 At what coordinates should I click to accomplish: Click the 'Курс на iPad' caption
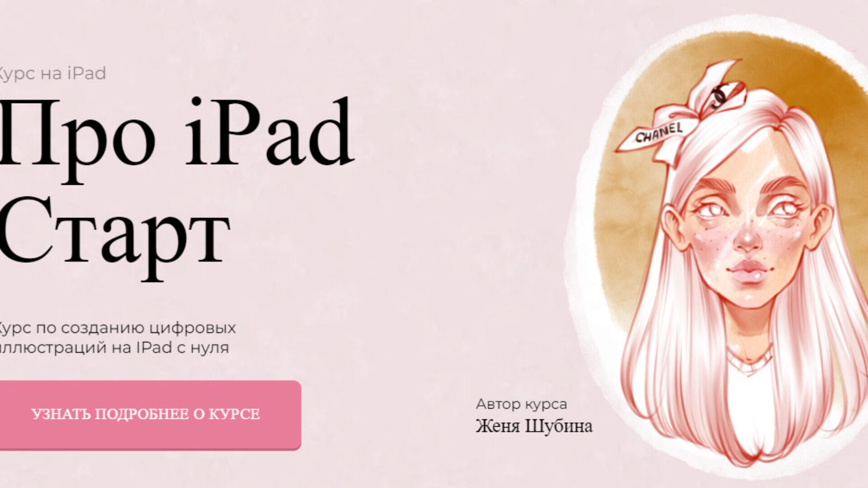point(52,73)
